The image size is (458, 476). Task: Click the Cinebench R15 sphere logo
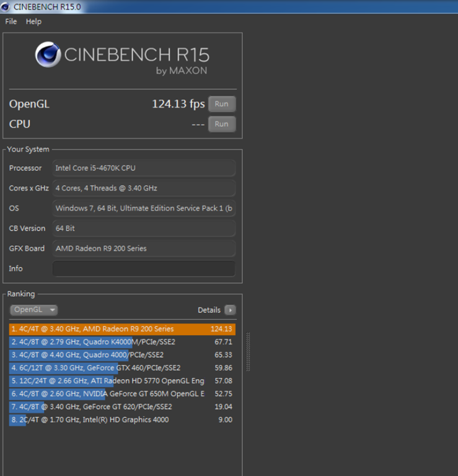[48, 55]
